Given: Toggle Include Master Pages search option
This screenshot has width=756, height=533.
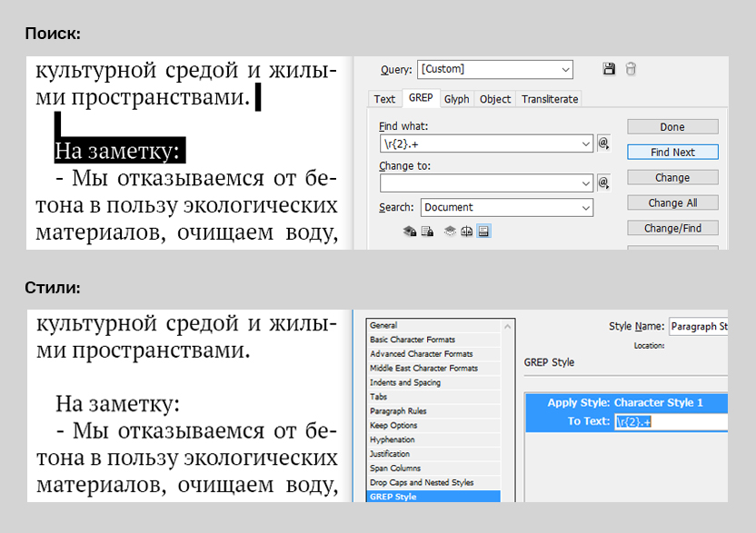Looking at the screenshot, I should [x=466, y=232].
